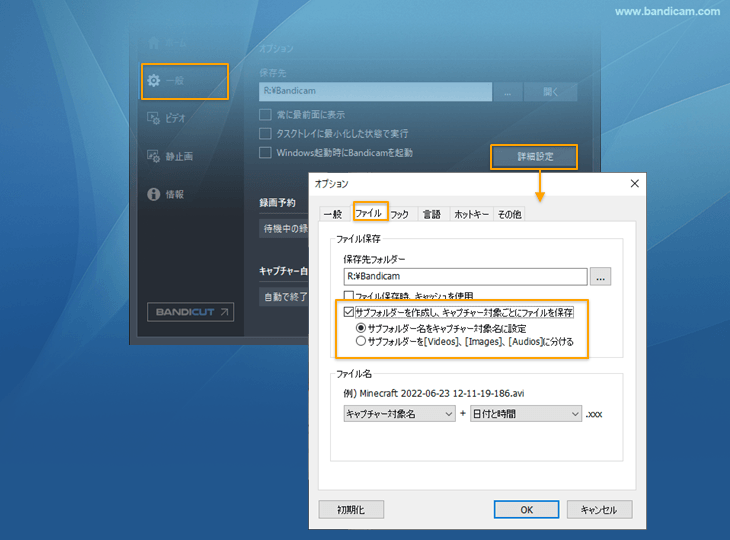This screenshot has height=540, width=730.
Task: Click the main window Open folder button
Action: [x=551, y=92]
